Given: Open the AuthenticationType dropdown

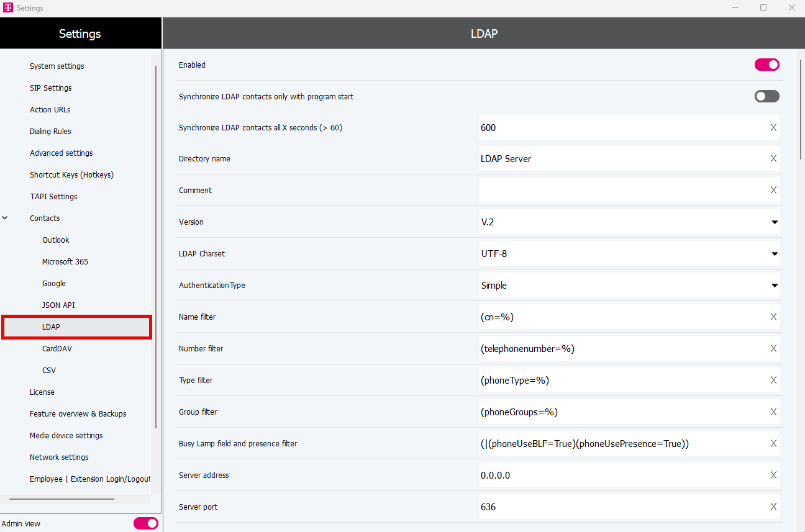Looking at the screenshot, I should tap(629, 286).
